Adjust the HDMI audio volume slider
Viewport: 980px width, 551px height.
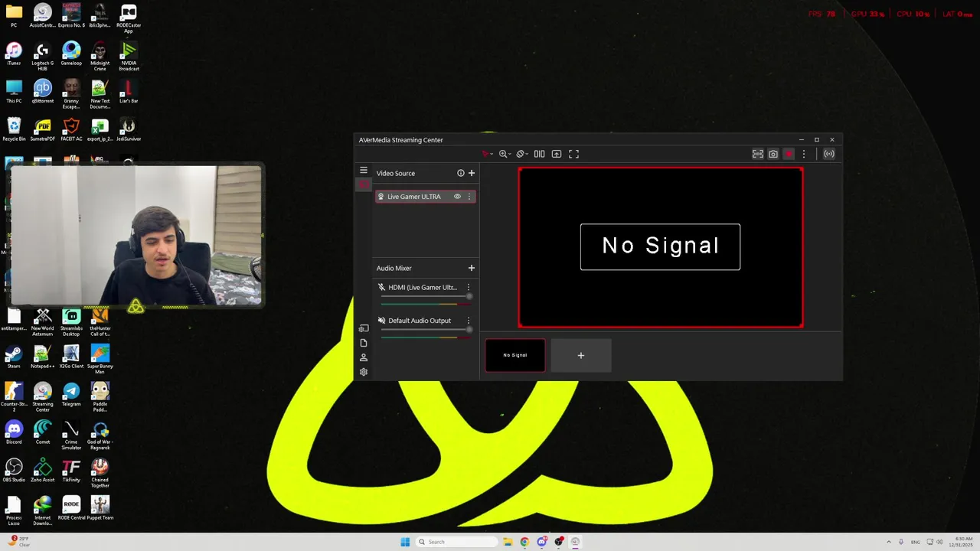click(x=426, y=297)
